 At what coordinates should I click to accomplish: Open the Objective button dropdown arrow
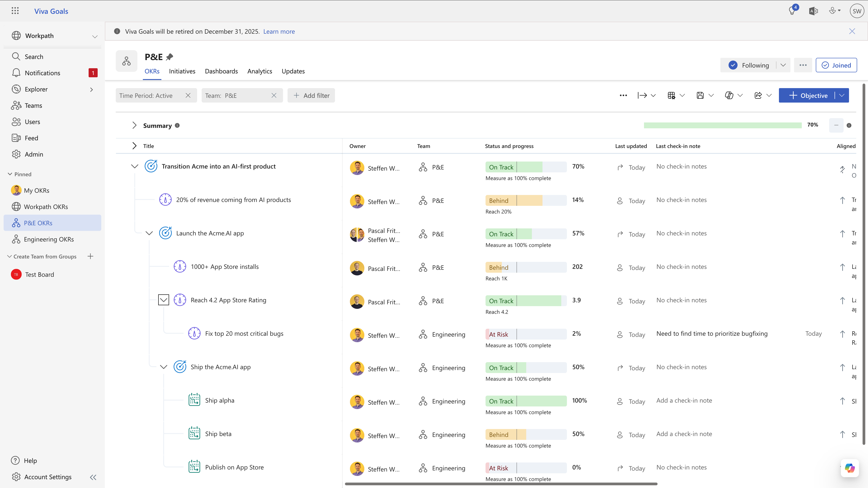point(842,95)
